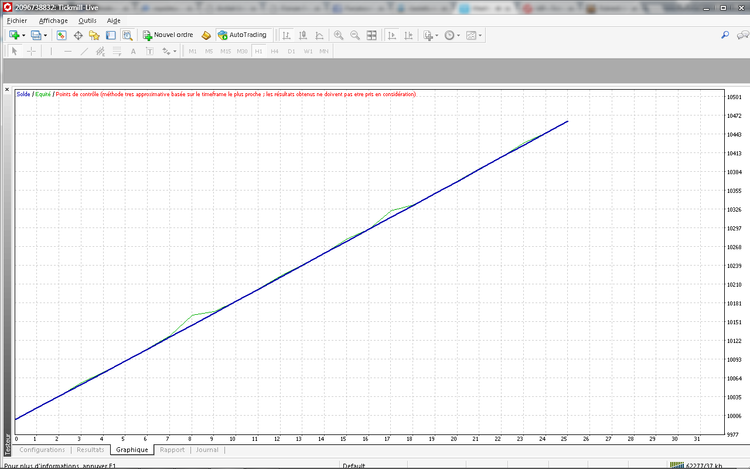Open the Fichier menu
The height and width of the screenshot is (469, 750).
[x=17, y=20]
